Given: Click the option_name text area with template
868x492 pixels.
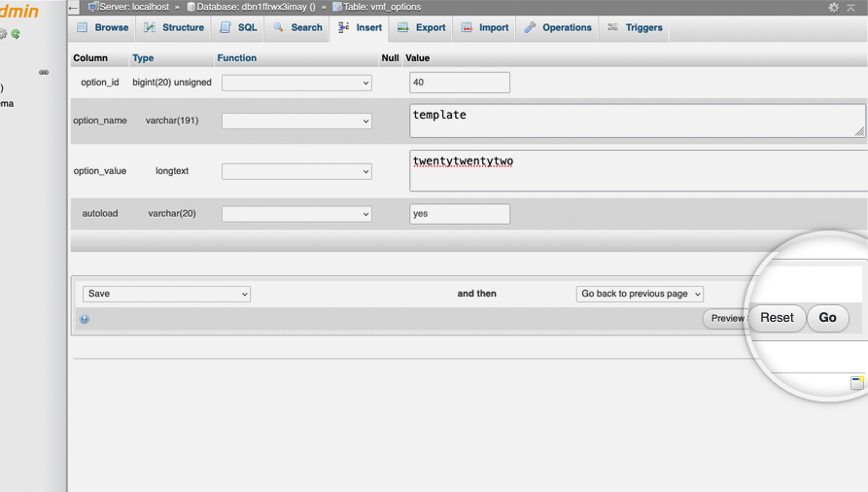Looking at the screenshot, I should pos(638,121).
